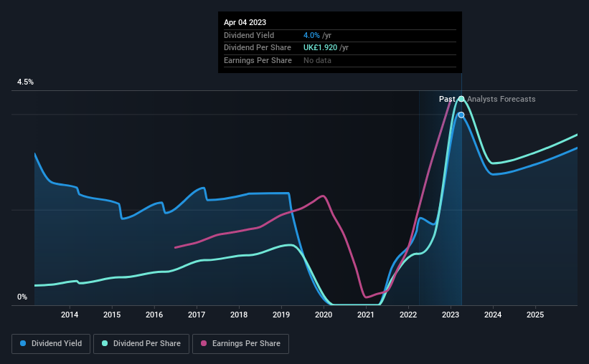Click the 2021 year axis label
Image resolution: width=589 pixels, height=364 pixels.
tap(365, 315)
